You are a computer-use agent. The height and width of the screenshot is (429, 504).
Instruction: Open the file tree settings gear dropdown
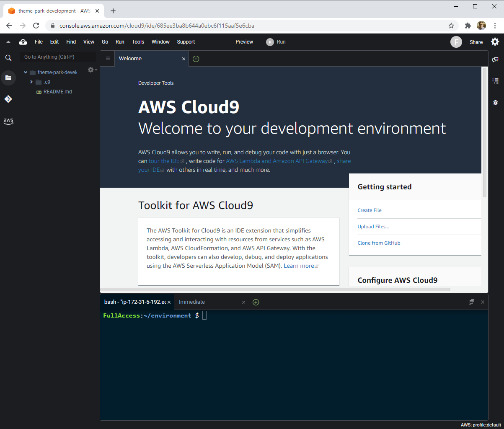pyautogui.click(x=90, y=70)
